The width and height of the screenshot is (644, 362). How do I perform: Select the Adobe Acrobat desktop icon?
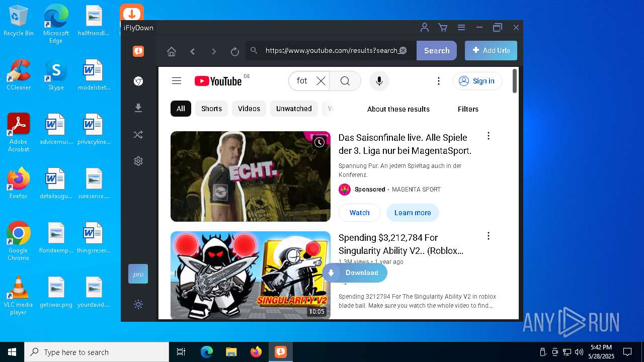tap(19, 133)
